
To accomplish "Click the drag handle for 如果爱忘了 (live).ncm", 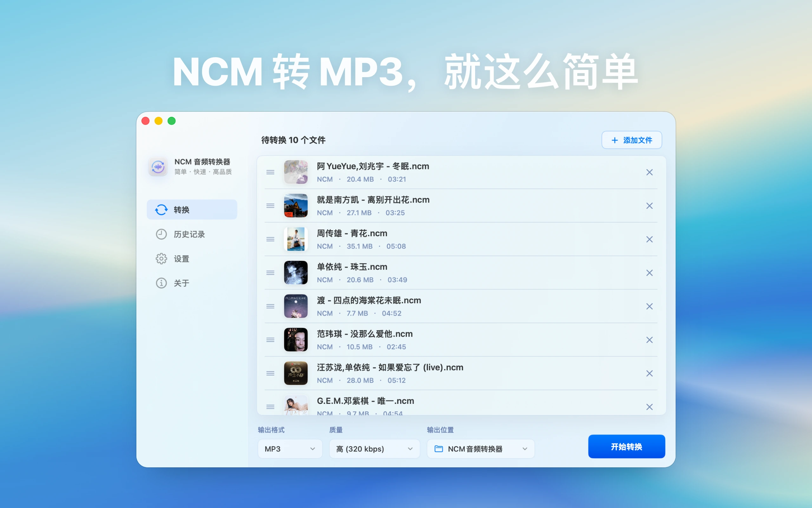I will click(271, 374).
